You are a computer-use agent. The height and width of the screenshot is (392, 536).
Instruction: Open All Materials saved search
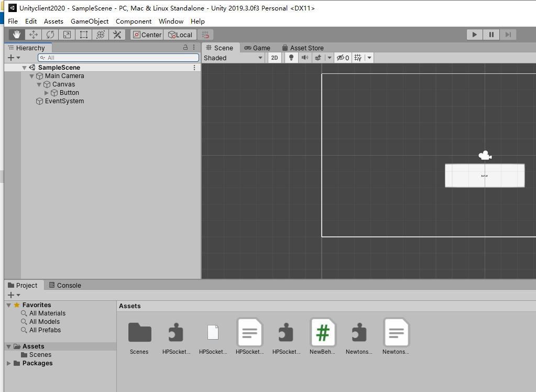click(x=43, y=313)
